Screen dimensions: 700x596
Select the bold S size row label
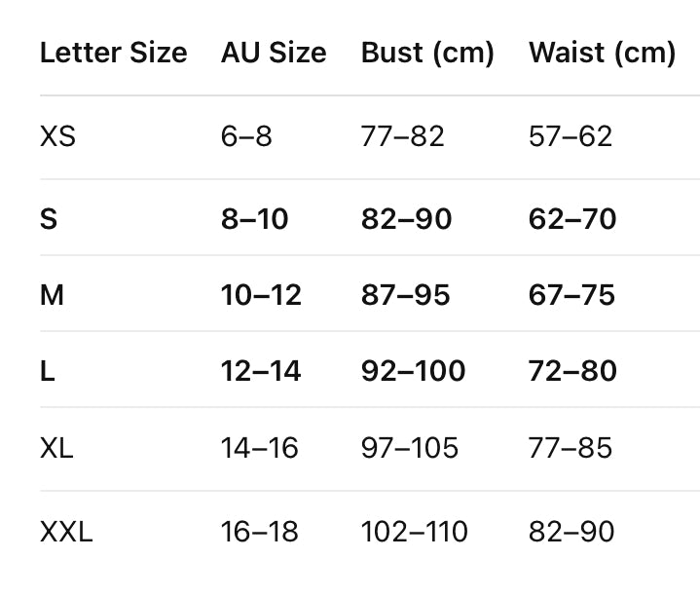49,219
